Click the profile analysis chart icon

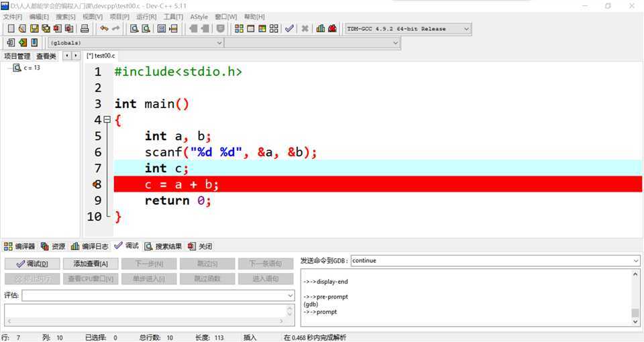click(321, 29)
